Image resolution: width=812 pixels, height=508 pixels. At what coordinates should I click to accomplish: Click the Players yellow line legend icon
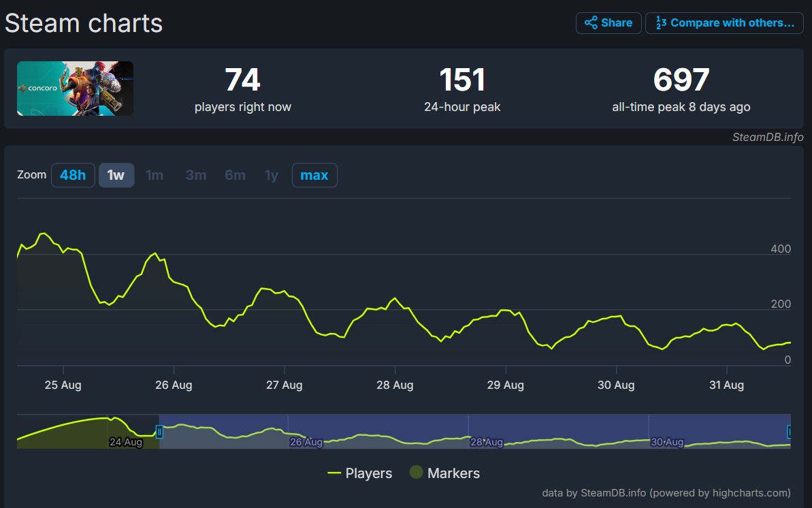pos(334,473)
